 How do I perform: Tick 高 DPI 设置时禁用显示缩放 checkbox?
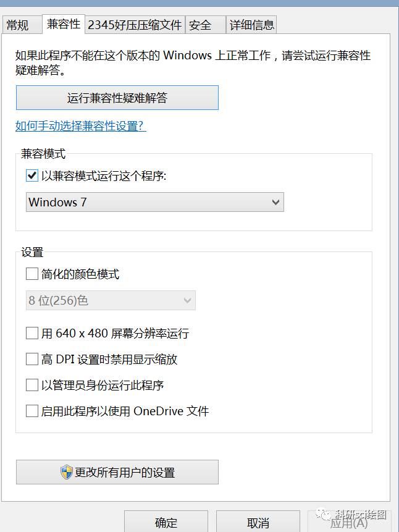point(32,360)
